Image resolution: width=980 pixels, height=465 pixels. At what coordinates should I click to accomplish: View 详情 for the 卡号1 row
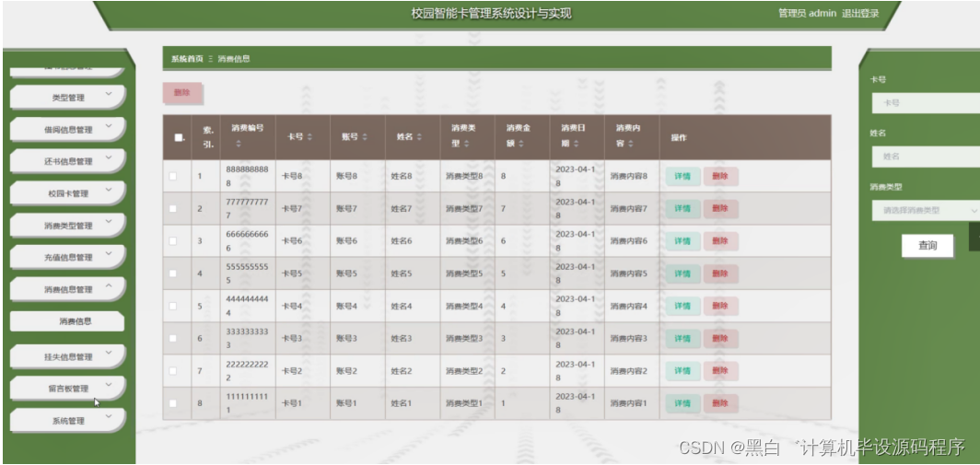click(682, 403)
